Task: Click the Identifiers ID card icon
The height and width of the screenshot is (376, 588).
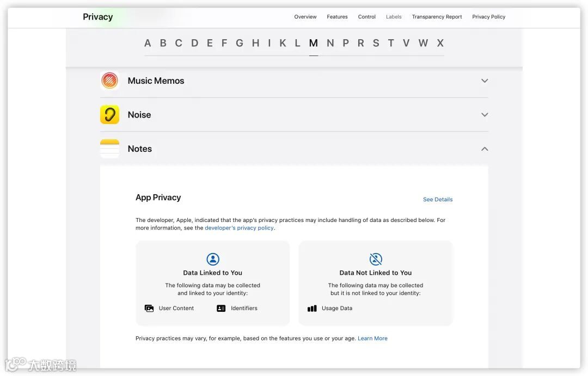Action: coord(221,308)
